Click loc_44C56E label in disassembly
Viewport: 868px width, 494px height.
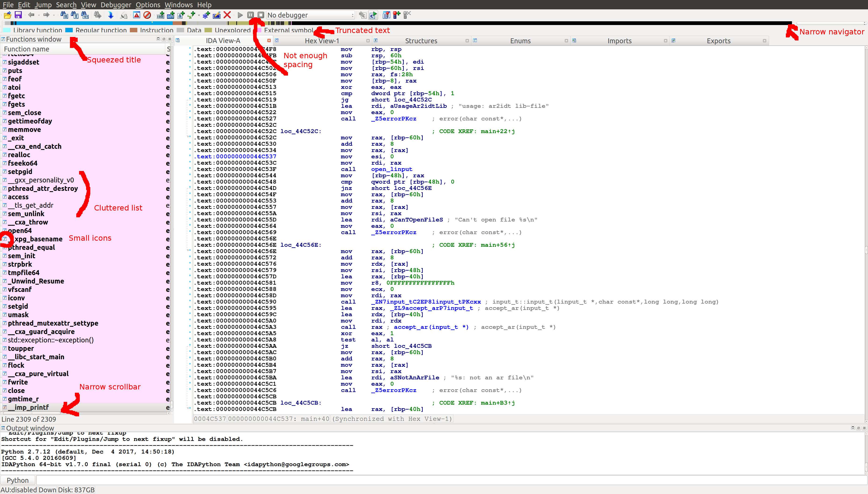click(x=301, y=245)
